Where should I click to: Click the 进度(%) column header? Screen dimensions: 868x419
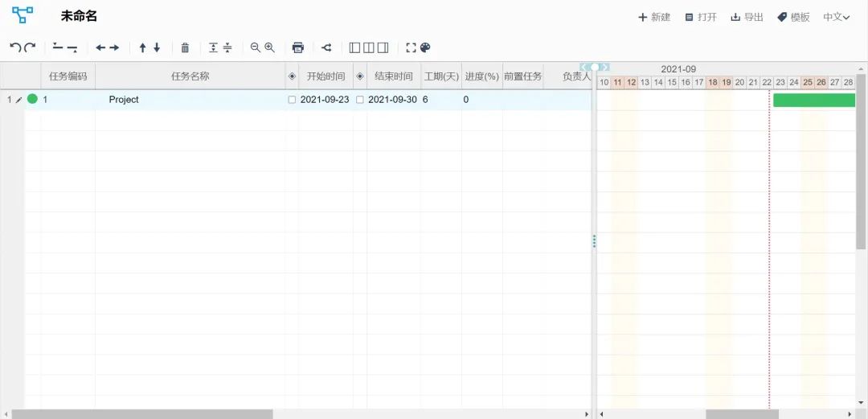point(482,76)
